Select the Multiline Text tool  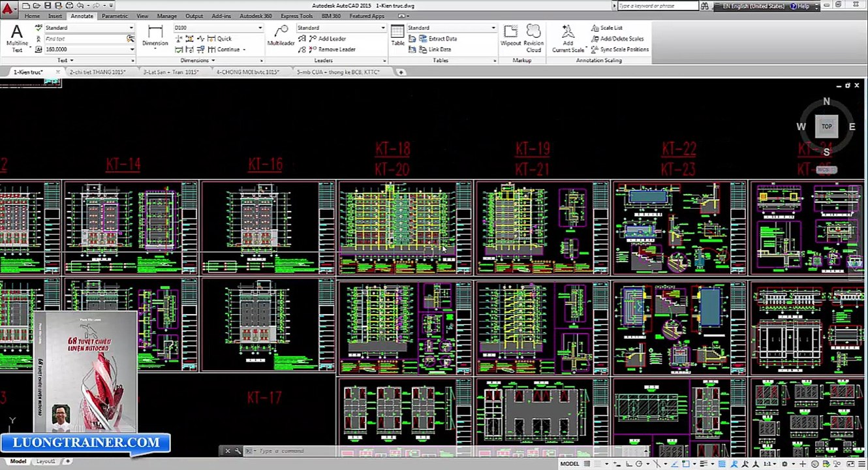tap(17, 38)
